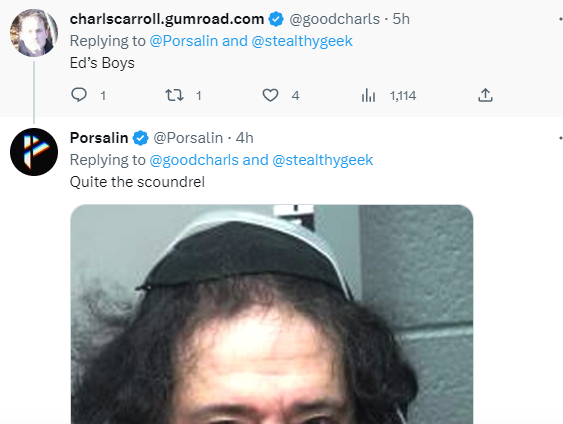Open the charlscarroll.gumroad.com display name
This screenshot has width=563, height=424.
pyautogui.click(x=167, y=19)
